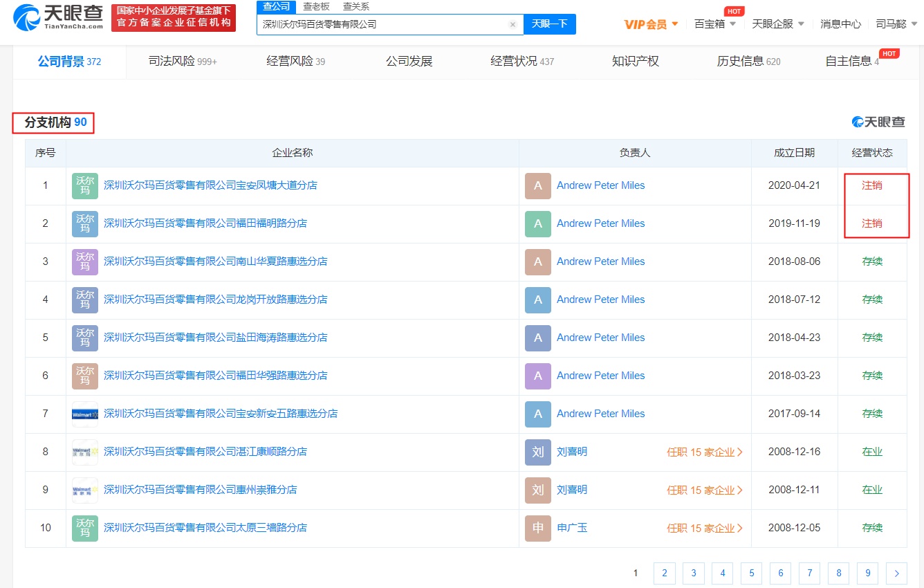Viewport: 924px width, 588px height.
Task: Go to page 5 of branches
Action: [752, 573]
